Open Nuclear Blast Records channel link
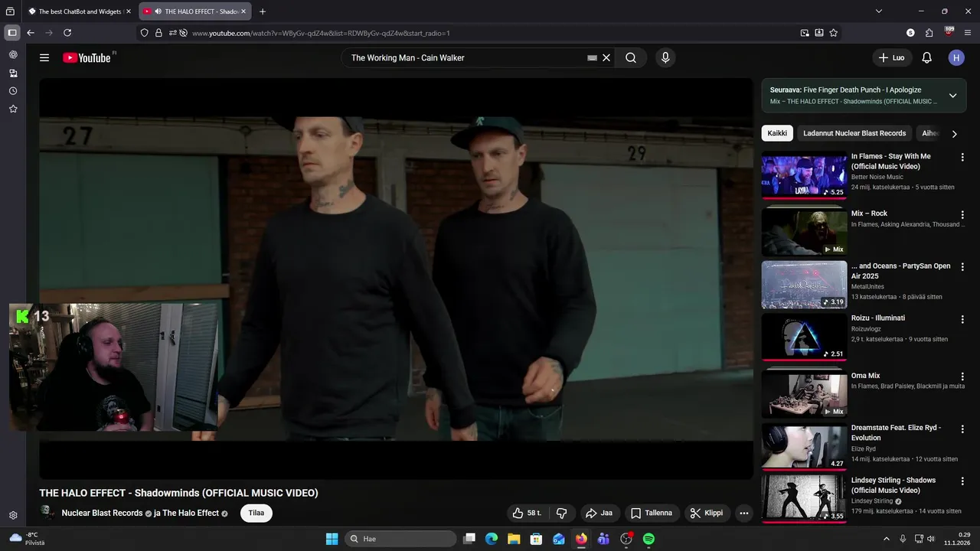980x551 pixels. [x=103, y=513]
